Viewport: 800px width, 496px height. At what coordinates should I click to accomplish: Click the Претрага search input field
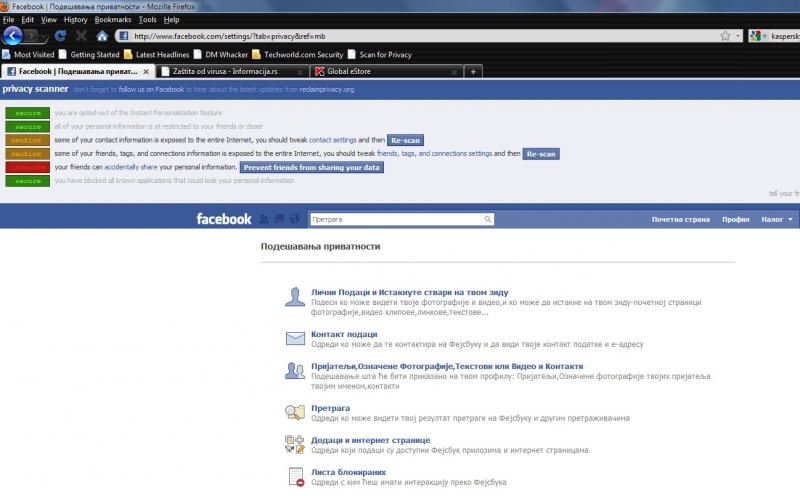pos(395,219)
